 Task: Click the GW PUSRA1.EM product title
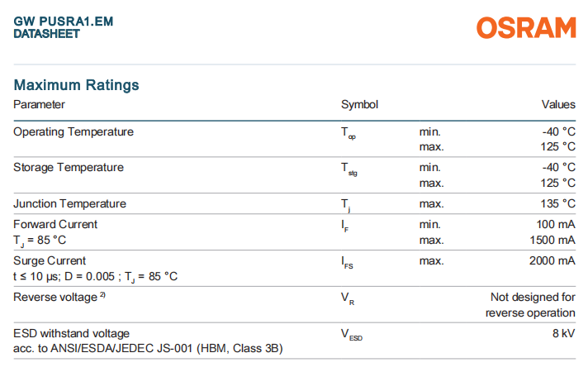click(x=64, y=21)
